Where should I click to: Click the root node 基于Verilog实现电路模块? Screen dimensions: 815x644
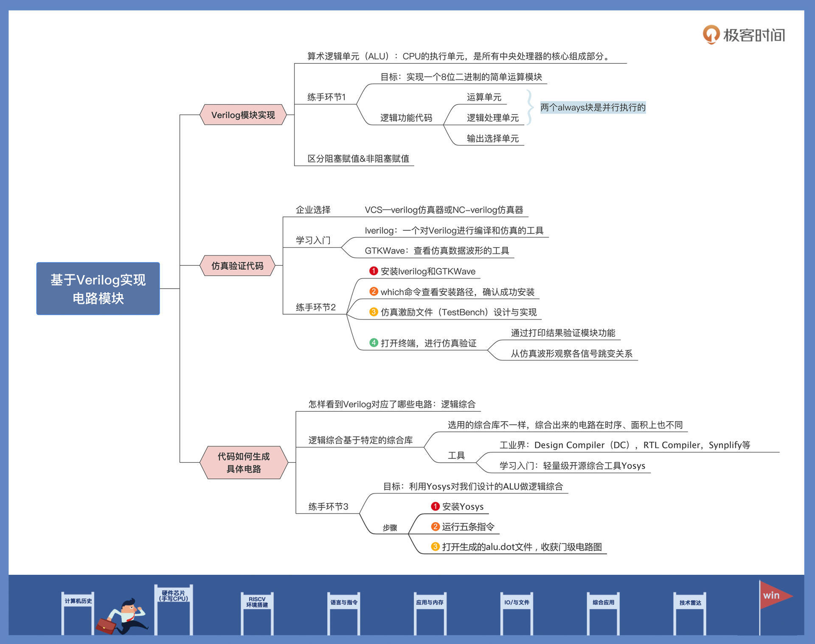[x=98, y=289]
